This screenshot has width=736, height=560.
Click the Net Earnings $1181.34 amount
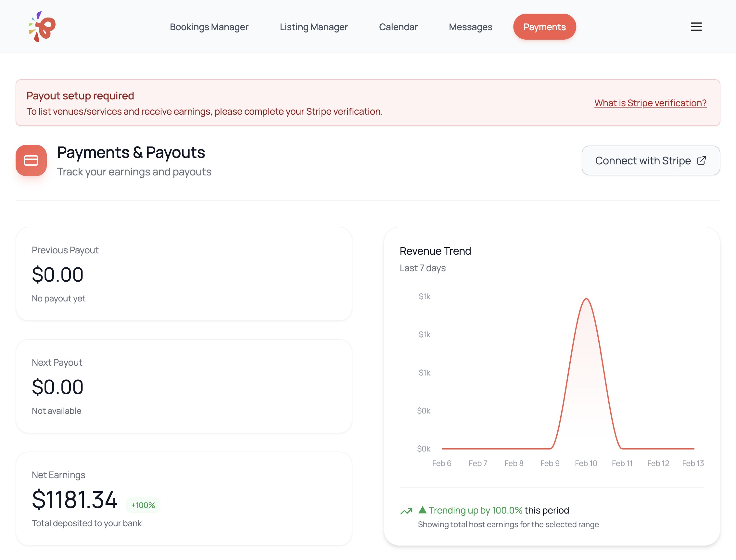click(75, 499)
